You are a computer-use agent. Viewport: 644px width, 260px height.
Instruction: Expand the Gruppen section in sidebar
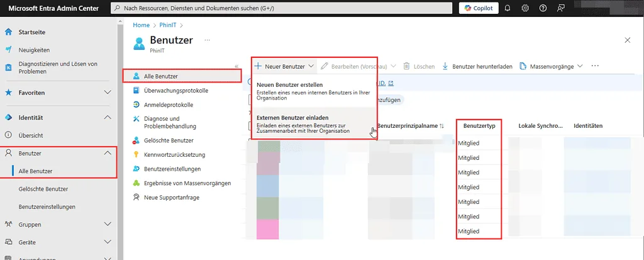[107, 224]
